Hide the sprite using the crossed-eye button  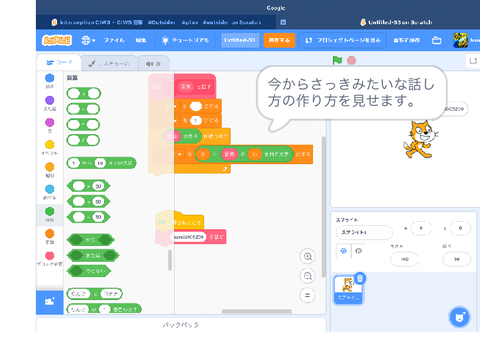pos(358,251)
